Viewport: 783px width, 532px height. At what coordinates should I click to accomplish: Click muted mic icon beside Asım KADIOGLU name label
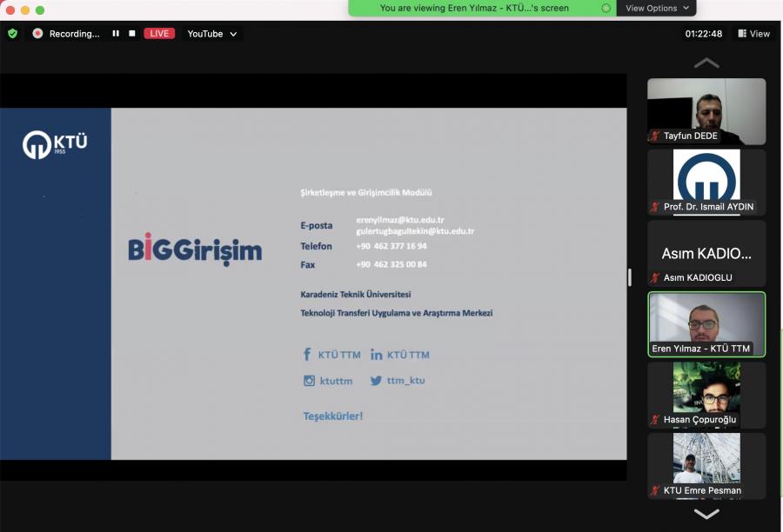[x=655, y=277]
